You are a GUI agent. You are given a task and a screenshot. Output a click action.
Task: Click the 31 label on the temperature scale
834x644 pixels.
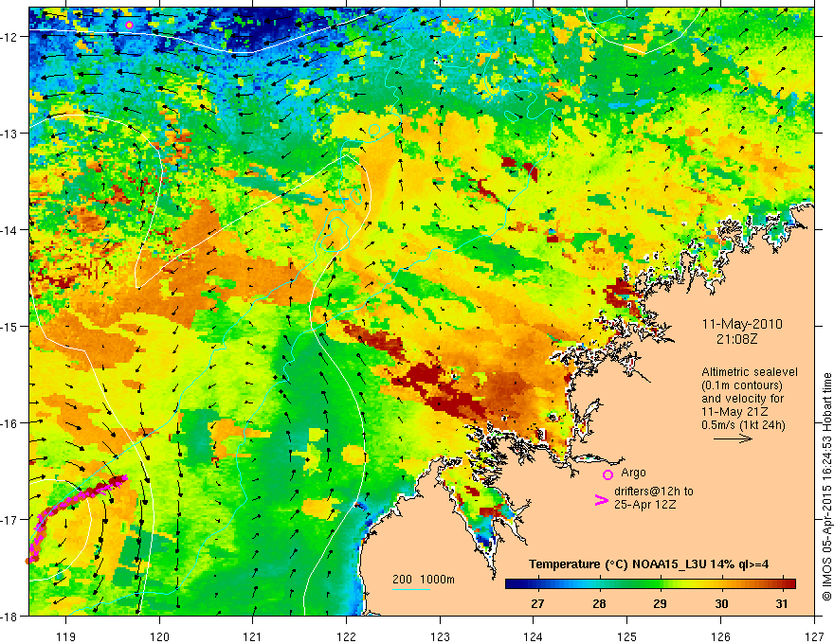[781, 603]
